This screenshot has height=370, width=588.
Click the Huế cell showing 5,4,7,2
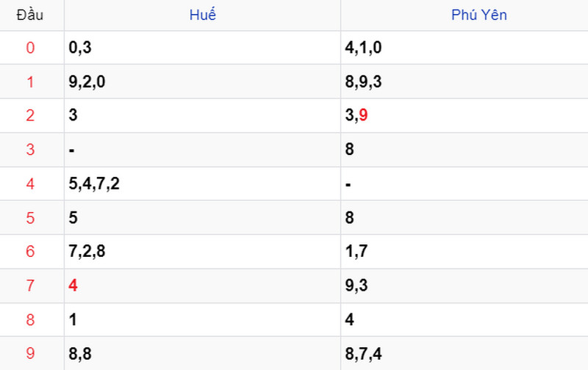202,184
